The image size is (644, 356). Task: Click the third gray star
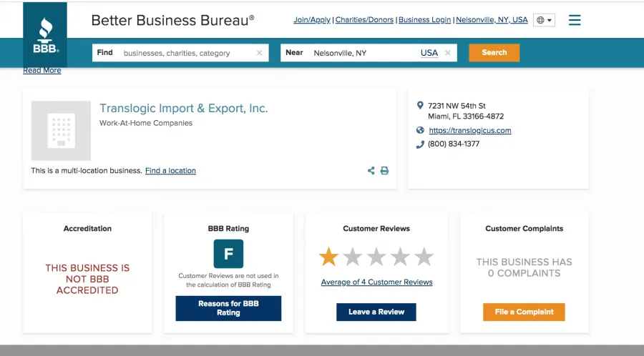376,257
